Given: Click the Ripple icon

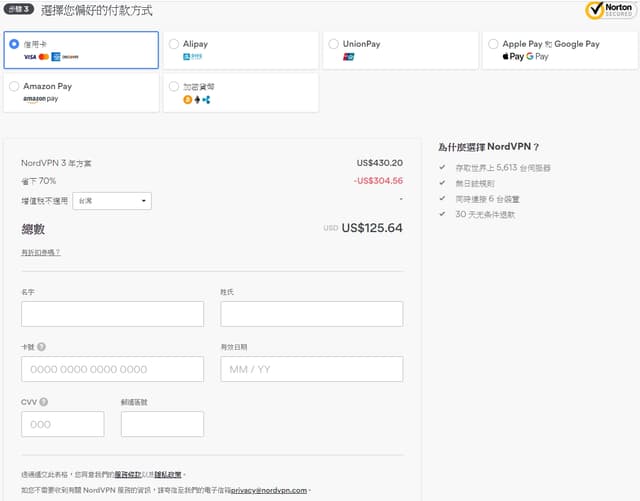Looking at the screenshot, I should [206, 100].
